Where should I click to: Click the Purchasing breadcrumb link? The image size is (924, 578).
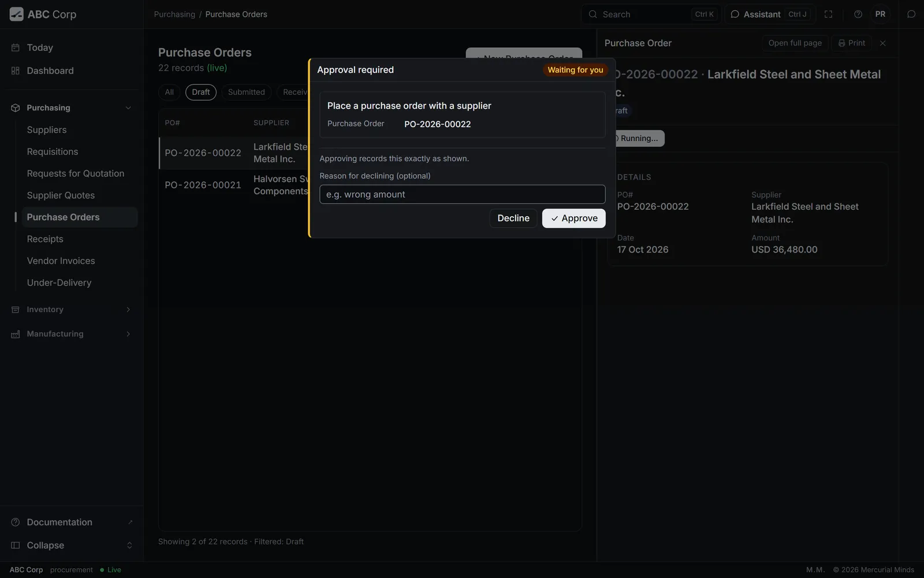point(174,14)
